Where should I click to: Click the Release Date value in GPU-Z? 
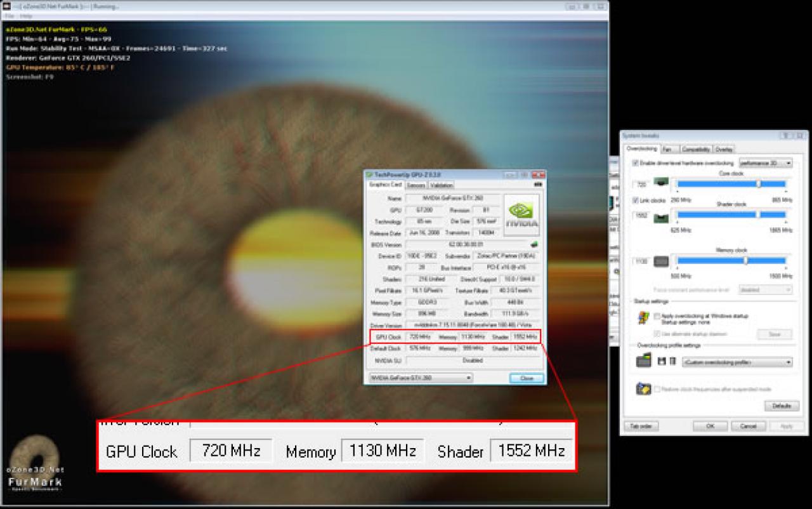pyautogui.click(x=424, y=233)
